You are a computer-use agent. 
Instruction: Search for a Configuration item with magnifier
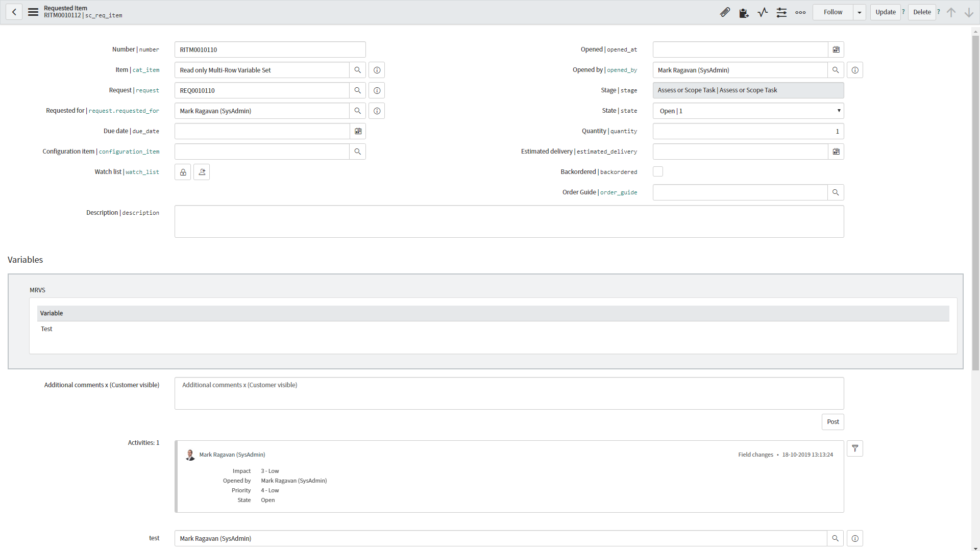point(357,151)
